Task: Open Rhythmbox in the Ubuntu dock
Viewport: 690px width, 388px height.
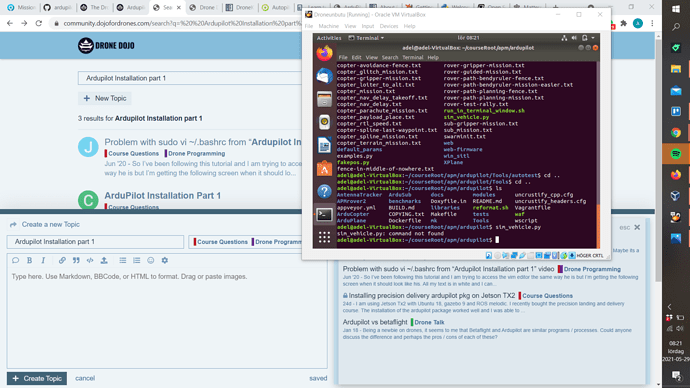Action: tap(324, 122)
